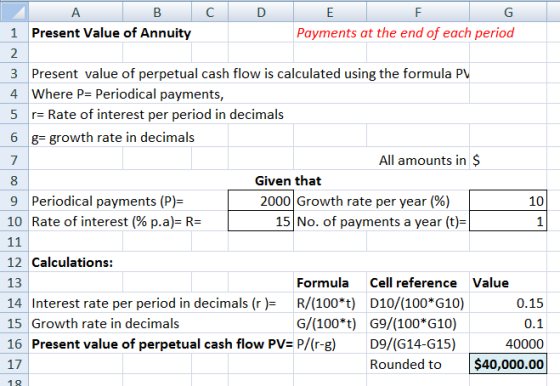Click 'Growth rate per year (%)' label
The height and width of the screenshot is (386, 560).
(373, 201)
